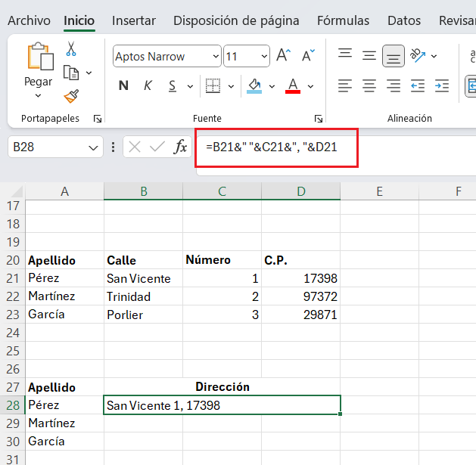Center text horizontally
476x465 pixels.
pos(369,86)
